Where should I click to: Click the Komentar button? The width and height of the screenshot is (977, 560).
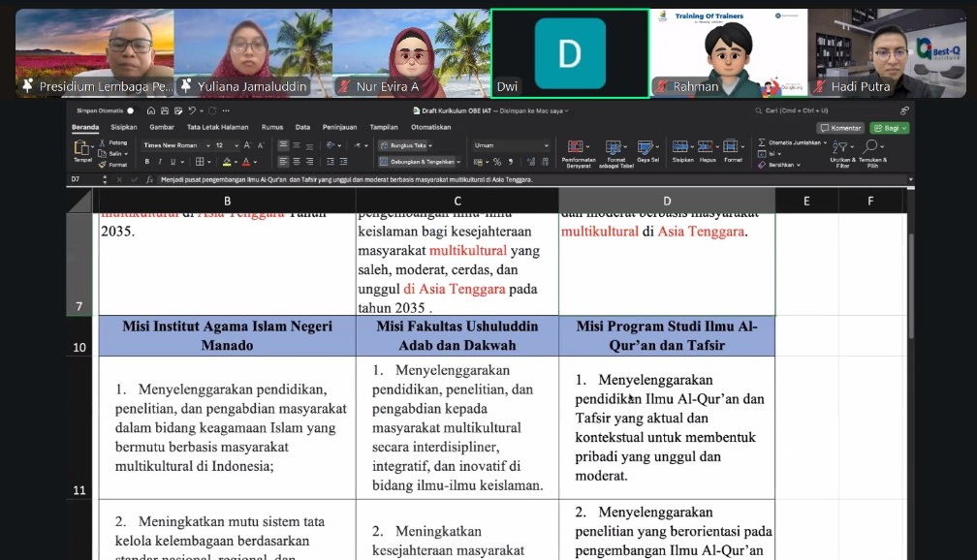click(x=841, y=127)
